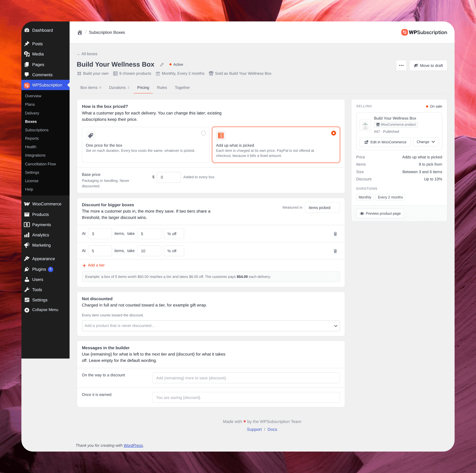The image size is (476, 473).
Task: Open Analytics in the sidebar
Action: pos(45,235)
